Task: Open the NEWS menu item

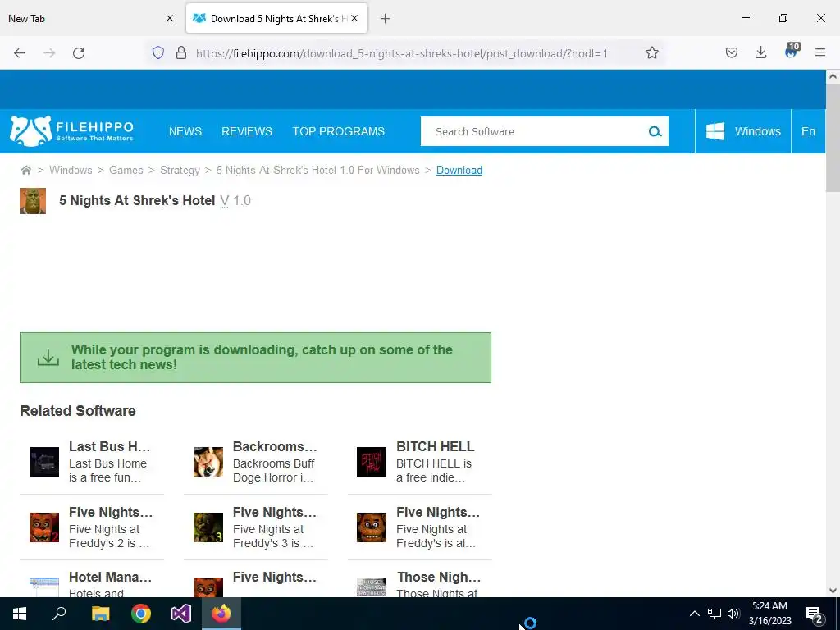Action: pyautogui.click(x=185, y=131)
